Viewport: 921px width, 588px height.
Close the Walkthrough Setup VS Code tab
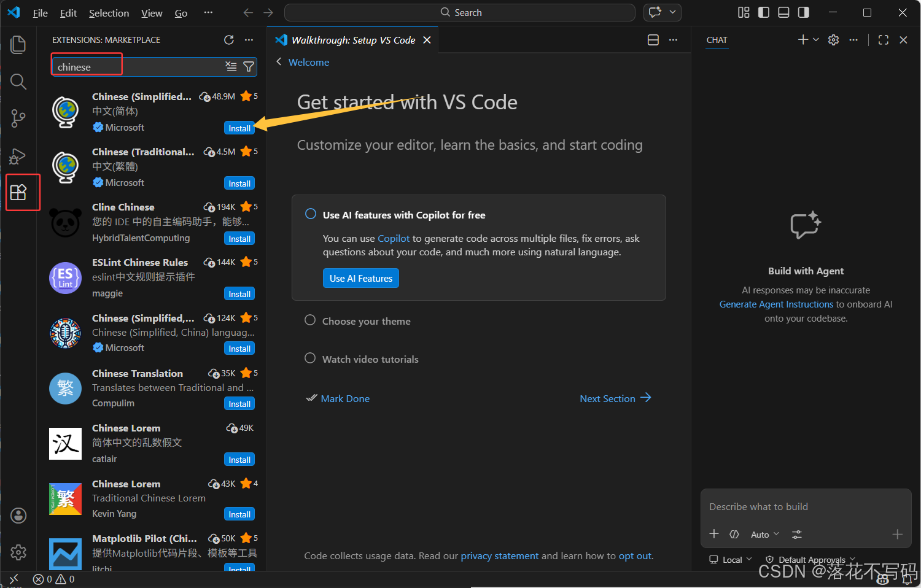(x=427, y=40)
